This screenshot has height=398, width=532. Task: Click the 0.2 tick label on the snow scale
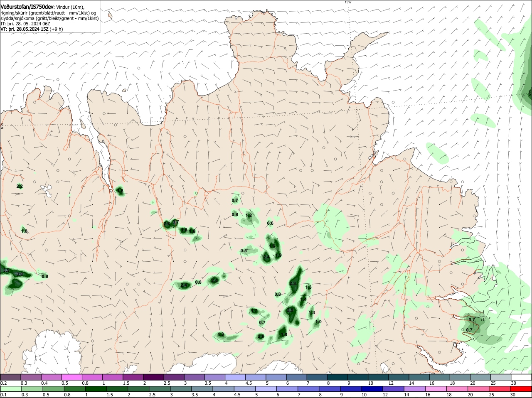click(3, 383)
